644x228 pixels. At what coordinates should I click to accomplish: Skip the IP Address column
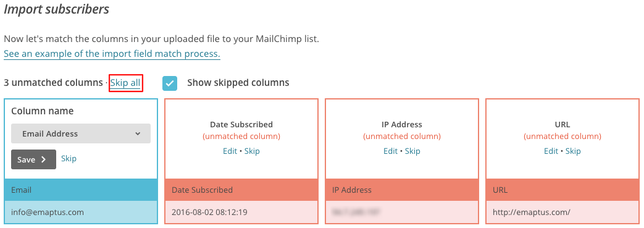pos(413,151)
